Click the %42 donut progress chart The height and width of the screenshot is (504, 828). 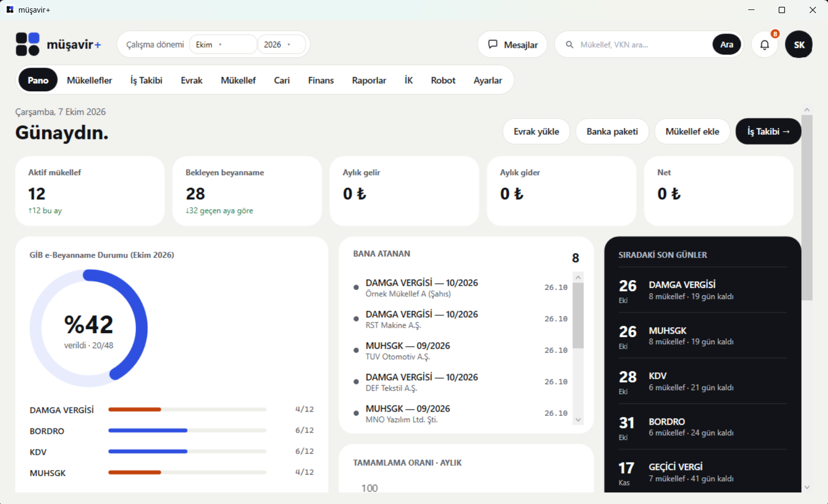(89, 328)
